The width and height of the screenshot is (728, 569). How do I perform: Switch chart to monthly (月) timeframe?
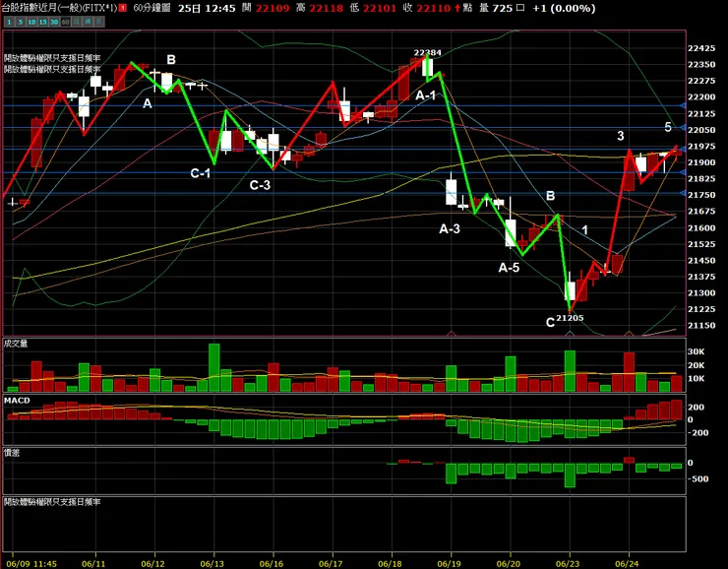pos(99,22)
